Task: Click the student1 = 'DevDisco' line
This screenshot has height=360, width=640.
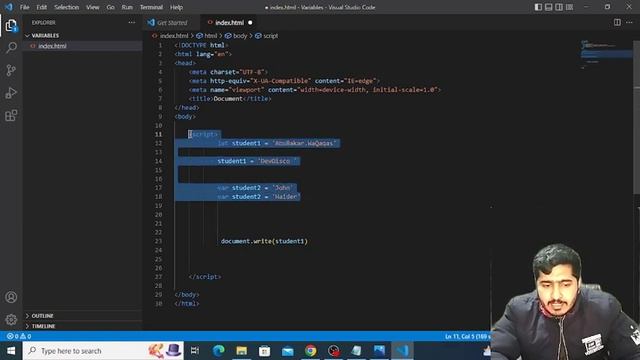Action: tap(258, 161)
